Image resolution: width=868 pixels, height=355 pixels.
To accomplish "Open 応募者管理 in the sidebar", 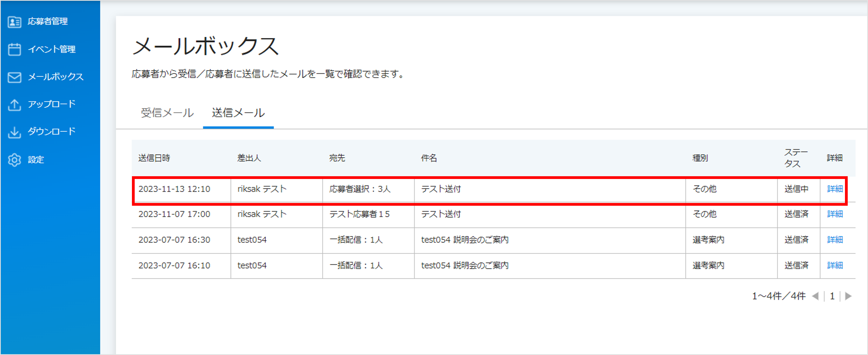I will pyautogui.click(x=47, y=21).
